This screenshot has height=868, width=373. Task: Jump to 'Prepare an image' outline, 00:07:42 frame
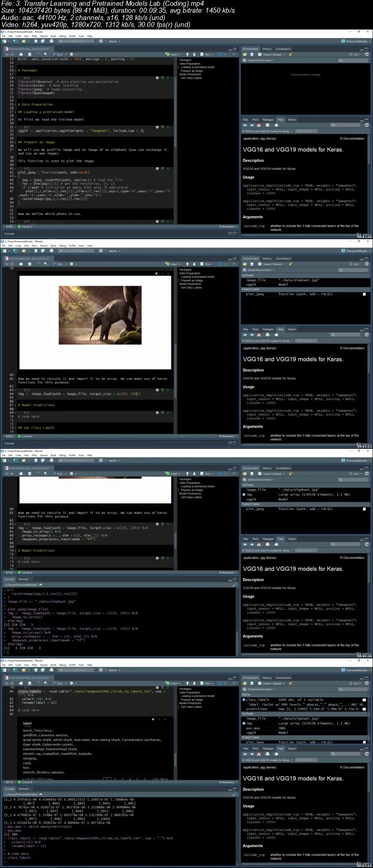click(x=192, y=700)
